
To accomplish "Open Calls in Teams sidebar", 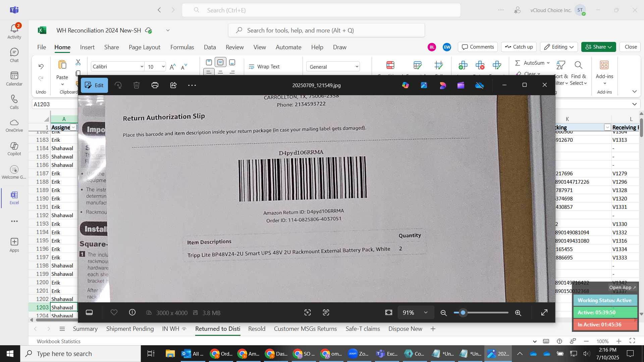I will (14, 102).
